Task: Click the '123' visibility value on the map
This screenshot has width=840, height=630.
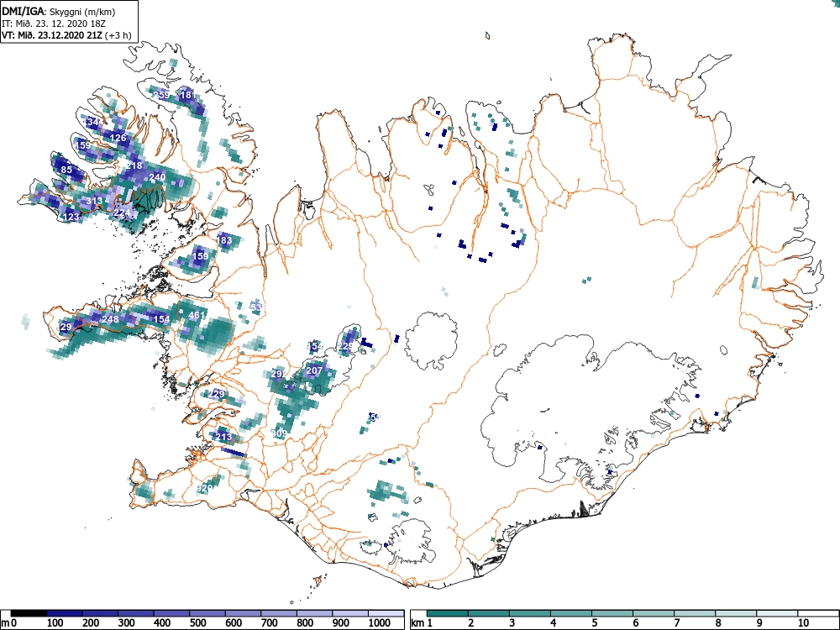Action: click(x=71, y=217)
